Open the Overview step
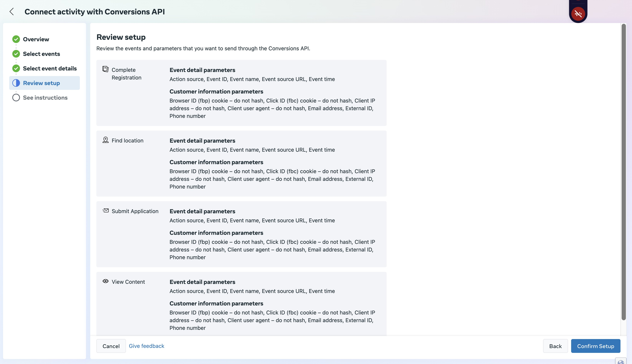Viewport: 632px width, 364px height. click(x=36, y=39)
